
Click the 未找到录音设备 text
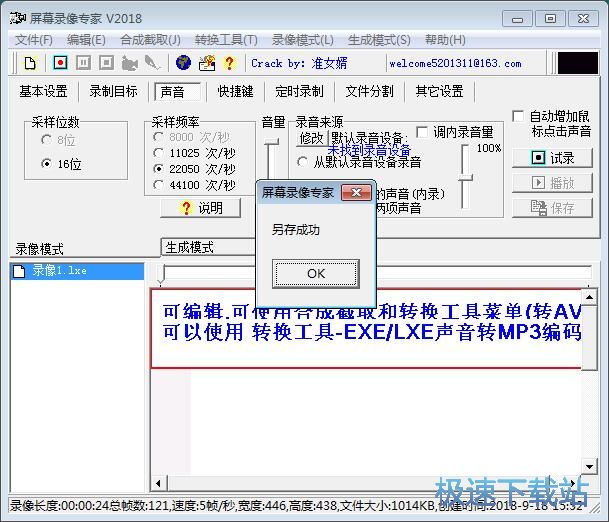[369, 150]
